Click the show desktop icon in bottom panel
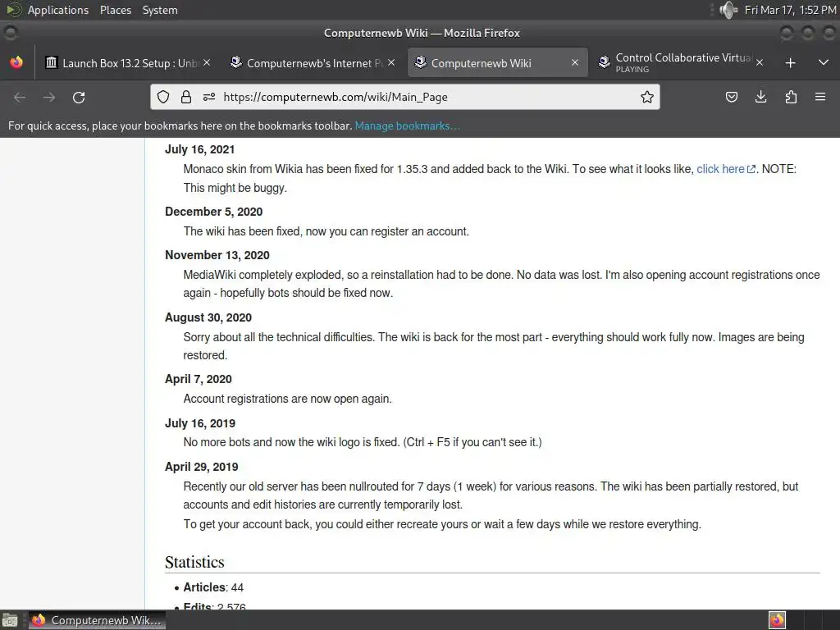The image size is (840, 630). click(x=10, y=620)
